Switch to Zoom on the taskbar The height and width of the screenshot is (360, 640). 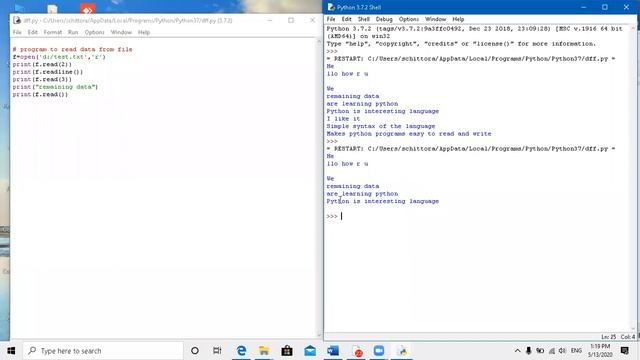tap(379, 351)
